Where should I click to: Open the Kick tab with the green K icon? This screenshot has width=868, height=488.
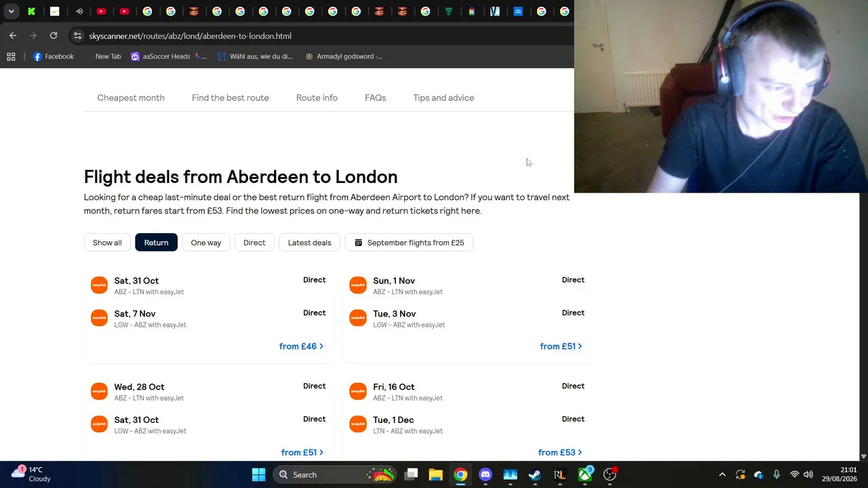[31, 12]
